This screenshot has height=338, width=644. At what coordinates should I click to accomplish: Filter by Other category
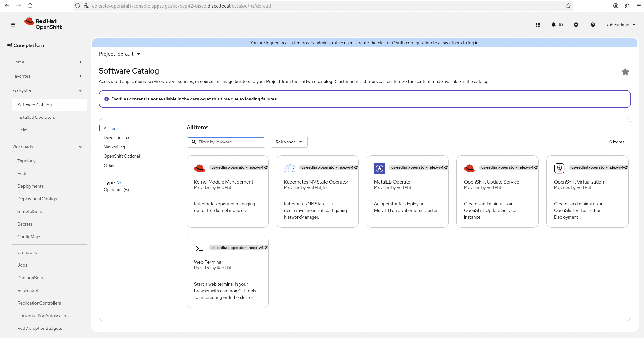(x=109, y=166)
